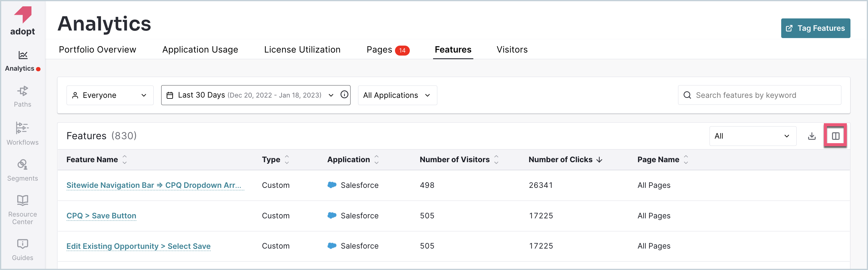Click the calendar icon in date picker
This screenshot has width=868, height=270.
click(170, 95)
